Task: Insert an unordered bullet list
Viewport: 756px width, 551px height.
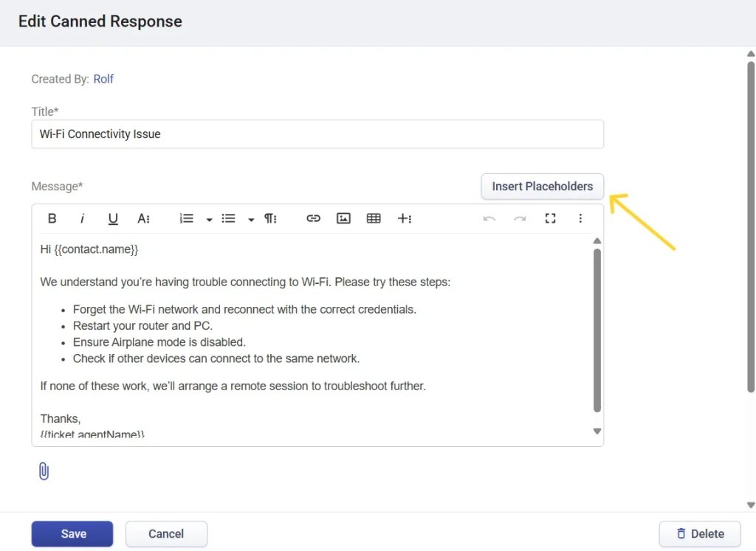Action: [x=228, y=218]
